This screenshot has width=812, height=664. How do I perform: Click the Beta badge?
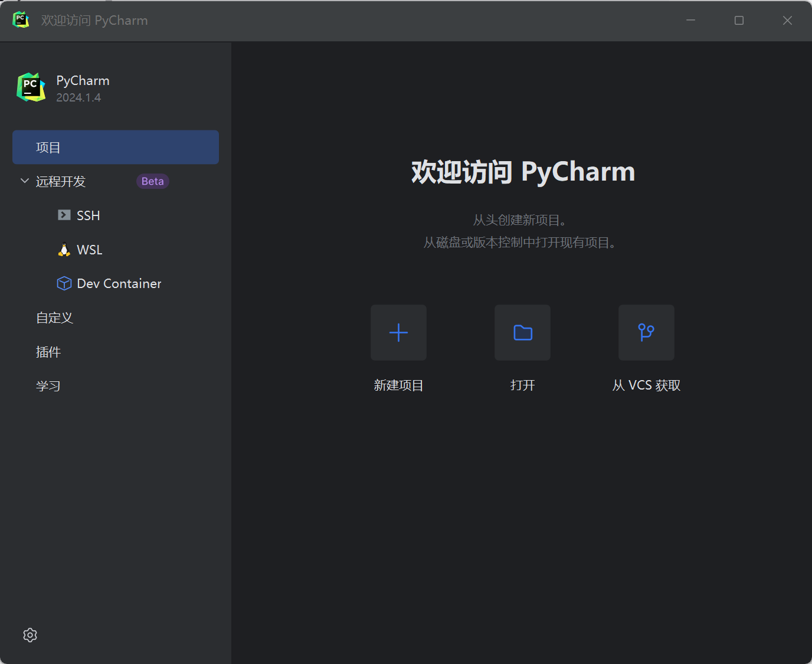tap(153, 181)
